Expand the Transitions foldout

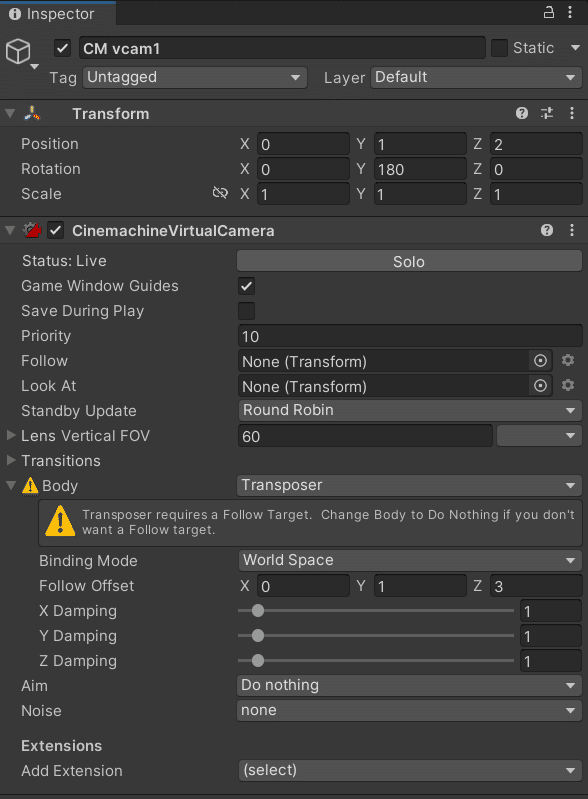11,460
